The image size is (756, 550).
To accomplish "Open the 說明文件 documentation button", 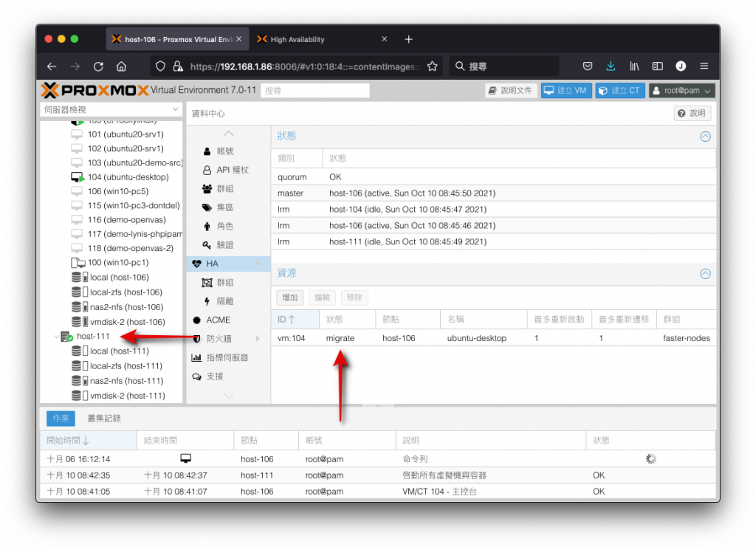I will tap(511, 91).
